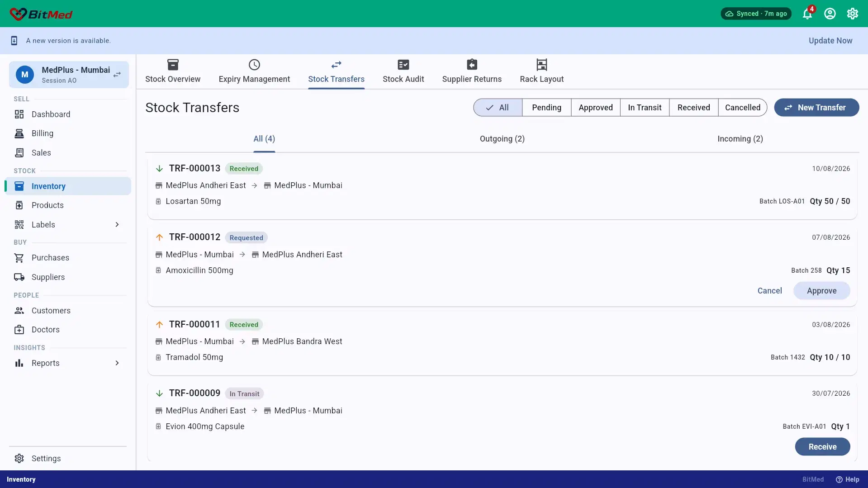The width and height of the screenshot is (868, 488).
Task: Click the Batch LOS-A01 label
Action: click(x=782, y=201)
